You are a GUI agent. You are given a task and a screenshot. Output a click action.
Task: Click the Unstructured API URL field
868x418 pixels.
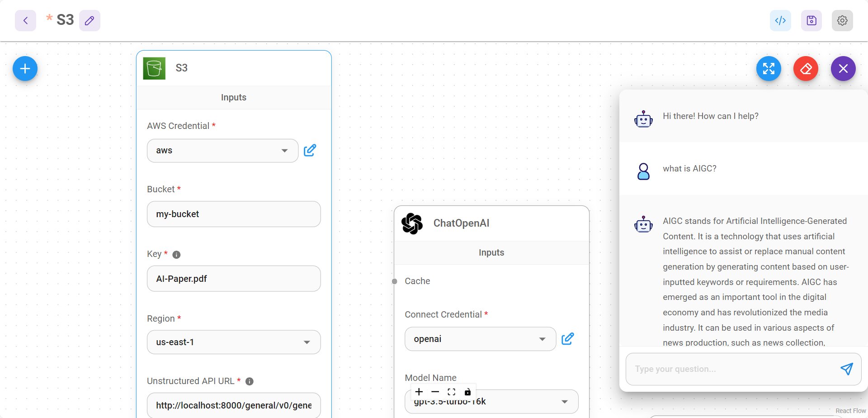(x=234, y=405)
